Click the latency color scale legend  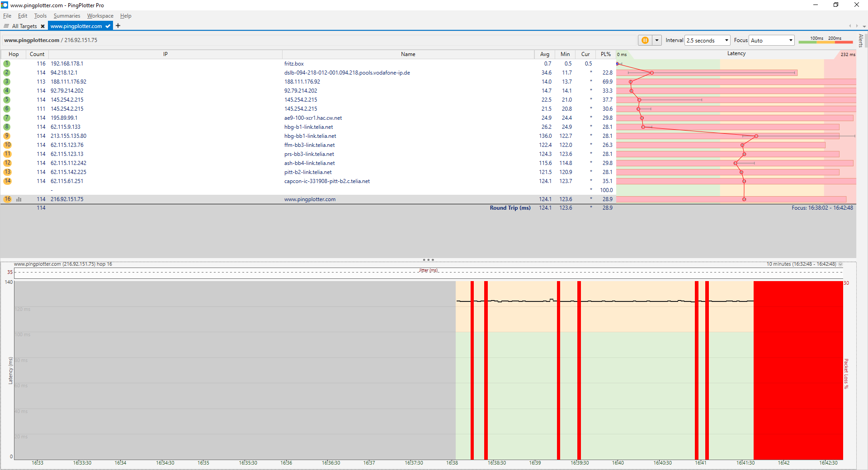(826, 40)
